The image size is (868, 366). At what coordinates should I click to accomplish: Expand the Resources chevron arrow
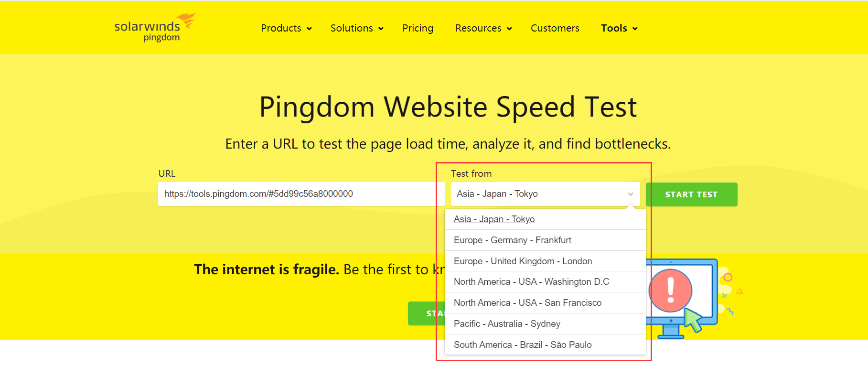(509, 29)
